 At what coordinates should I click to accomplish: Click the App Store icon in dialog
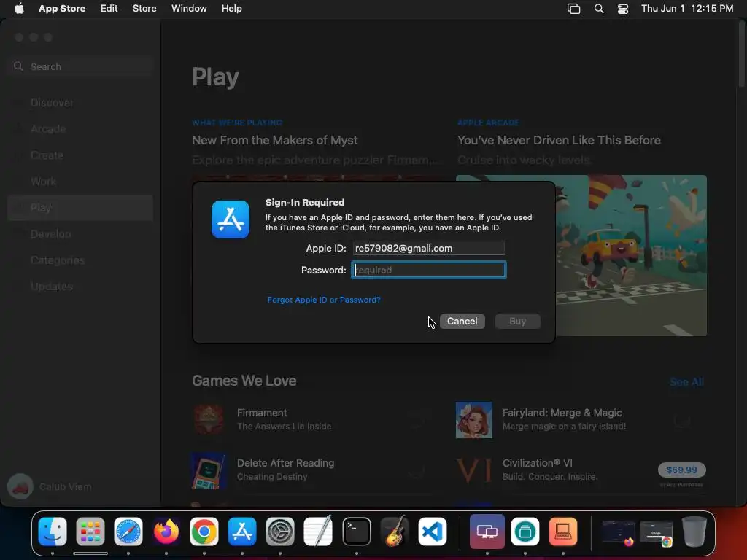click(231, 219)
